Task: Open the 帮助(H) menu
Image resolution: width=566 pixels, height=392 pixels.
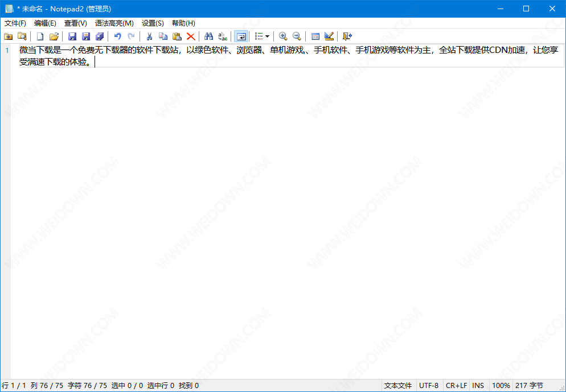Action: [x=183, y=23]
